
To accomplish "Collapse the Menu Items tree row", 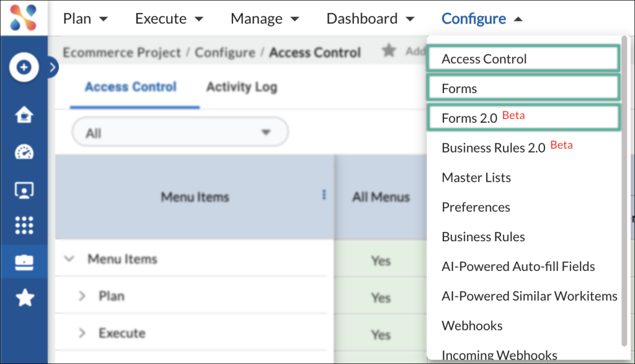I will tap(69, 259).
